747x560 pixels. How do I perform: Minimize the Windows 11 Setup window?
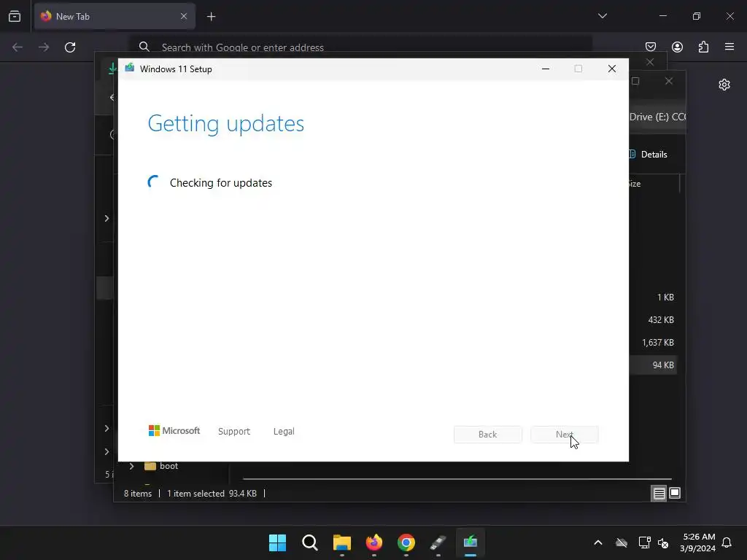coord(546,69)
